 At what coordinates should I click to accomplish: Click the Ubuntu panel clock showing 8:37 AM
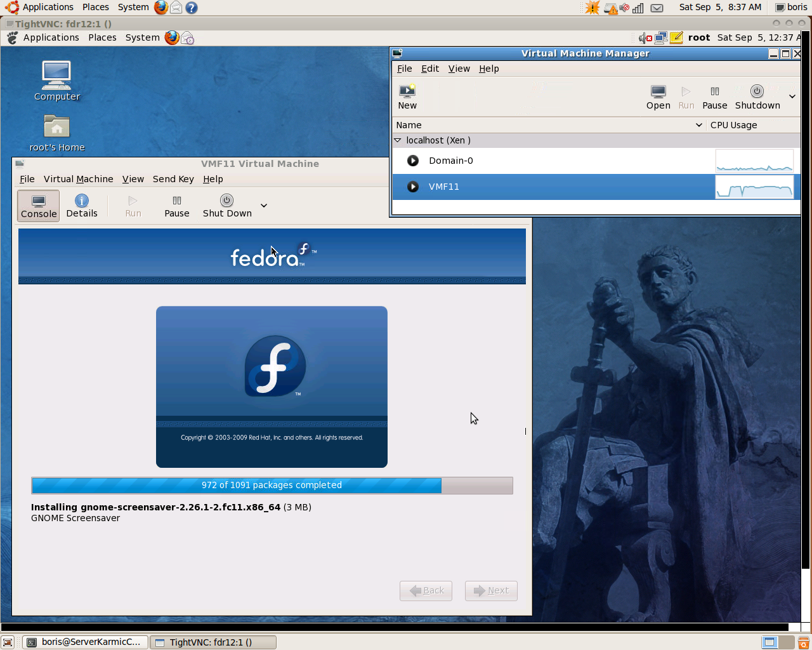point(720,7)
